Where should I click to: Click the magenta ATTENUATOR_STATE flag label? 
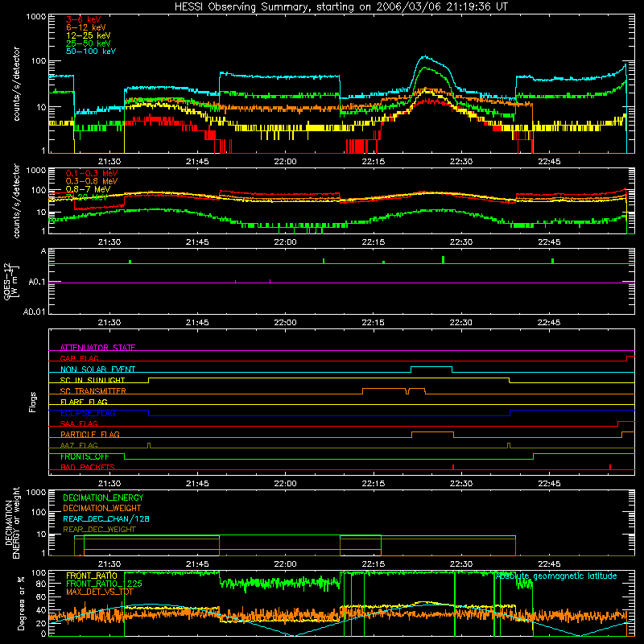[97, 348]
